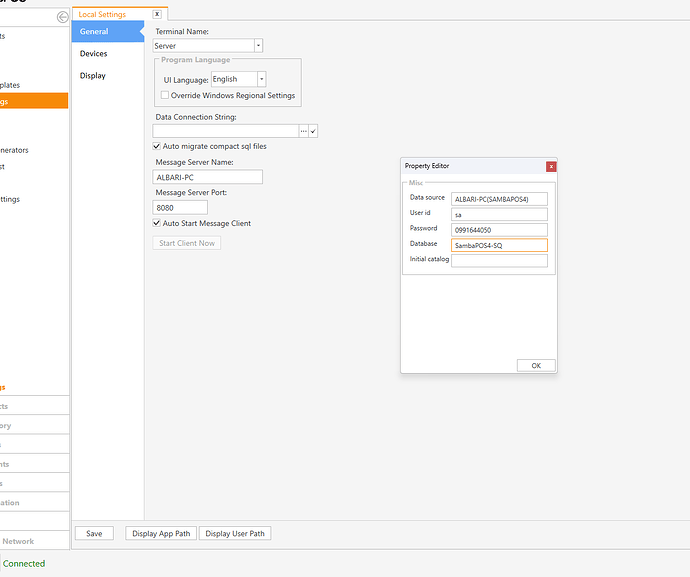Click the Data source input field
Image resolution: width=690 pixels, height=577 pixels.
click(499, 199)
